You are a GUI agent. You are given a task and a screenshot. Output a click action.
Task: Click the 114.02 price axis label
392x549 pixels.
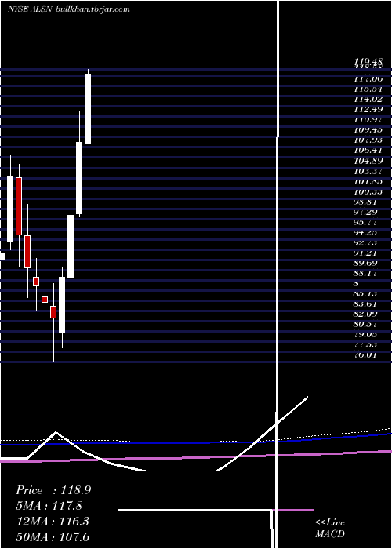[368, 100]
